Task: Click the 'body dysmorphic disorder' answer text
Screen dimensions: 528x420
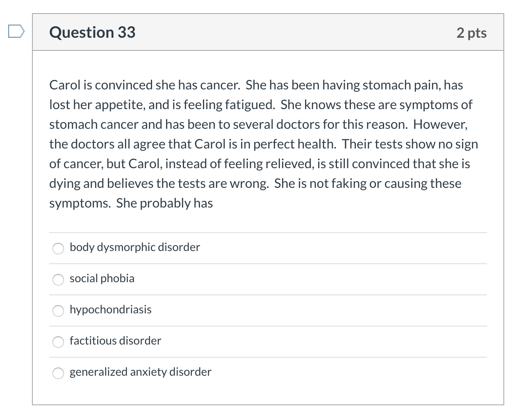Action: pos(134,247)
